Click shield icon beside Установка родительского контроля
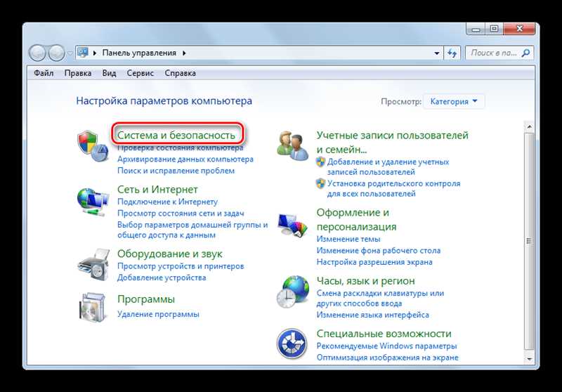The height and width of the screenshot is (392, 562). click(x=320, y=183)
